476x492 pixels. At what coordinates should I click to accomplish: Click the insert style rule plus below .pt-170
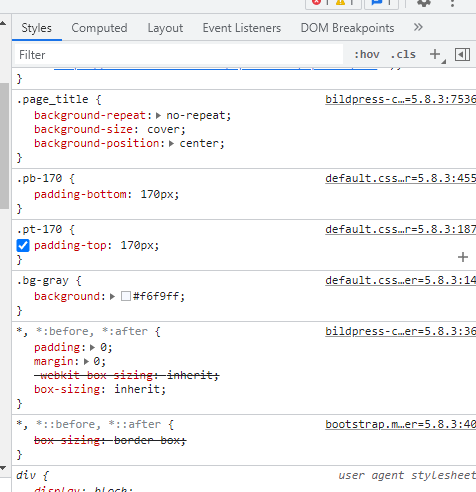coord(463,257)
